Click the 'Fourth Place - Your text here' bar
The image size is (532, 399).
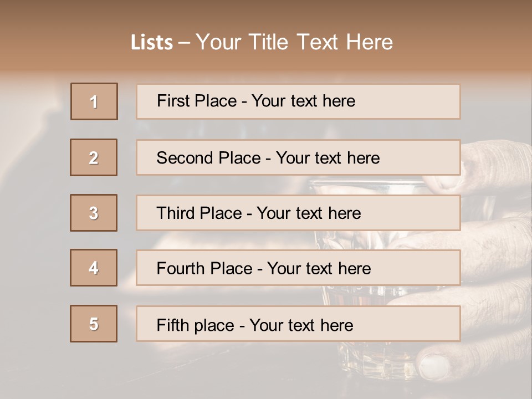point(298,268)
